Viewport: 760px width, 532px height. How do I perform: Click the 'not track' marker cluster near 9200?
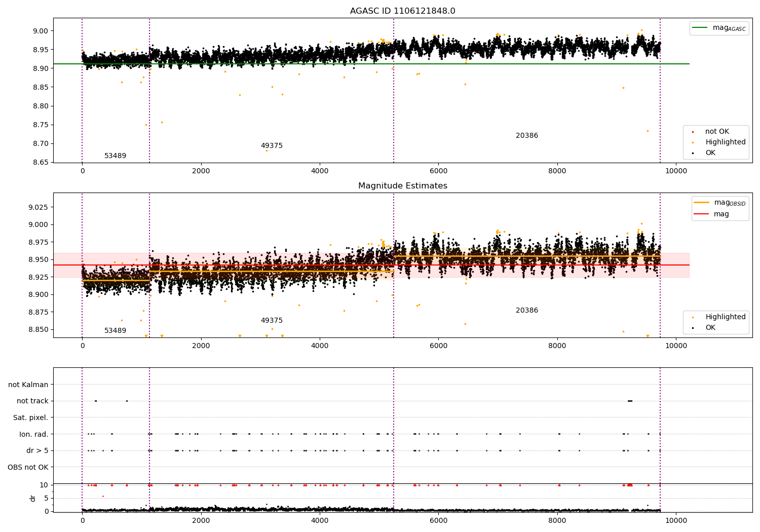[630, 401]
